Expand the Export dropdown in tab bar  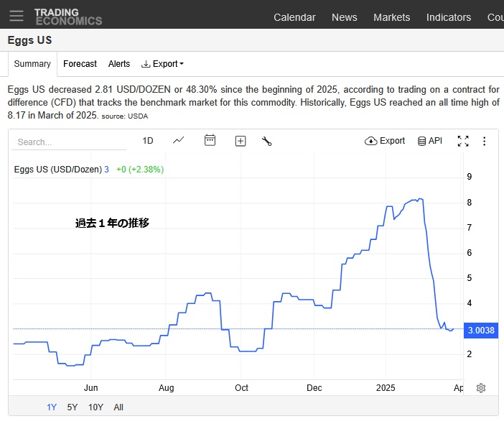(162, 64)
